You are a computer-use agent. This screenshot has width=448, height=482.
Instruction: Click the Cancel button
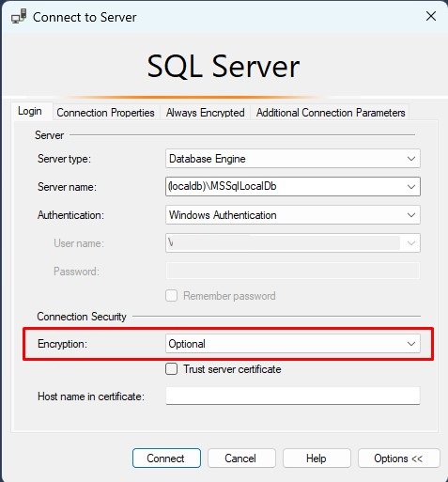pyautogui.click(x=241, y=459)
